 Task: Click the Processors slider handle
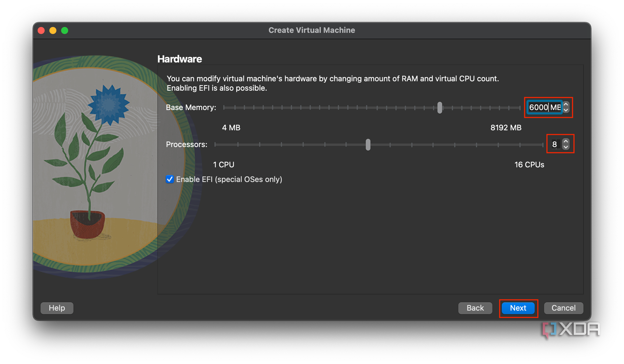click(x=368, y=145)
